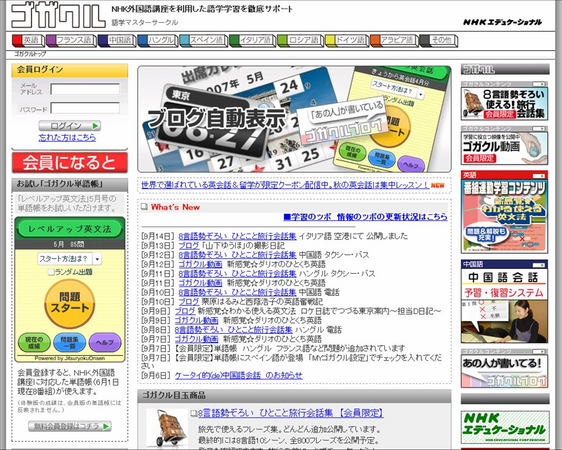Toggle the ランダム出題 checkbox

coord(51,272)
